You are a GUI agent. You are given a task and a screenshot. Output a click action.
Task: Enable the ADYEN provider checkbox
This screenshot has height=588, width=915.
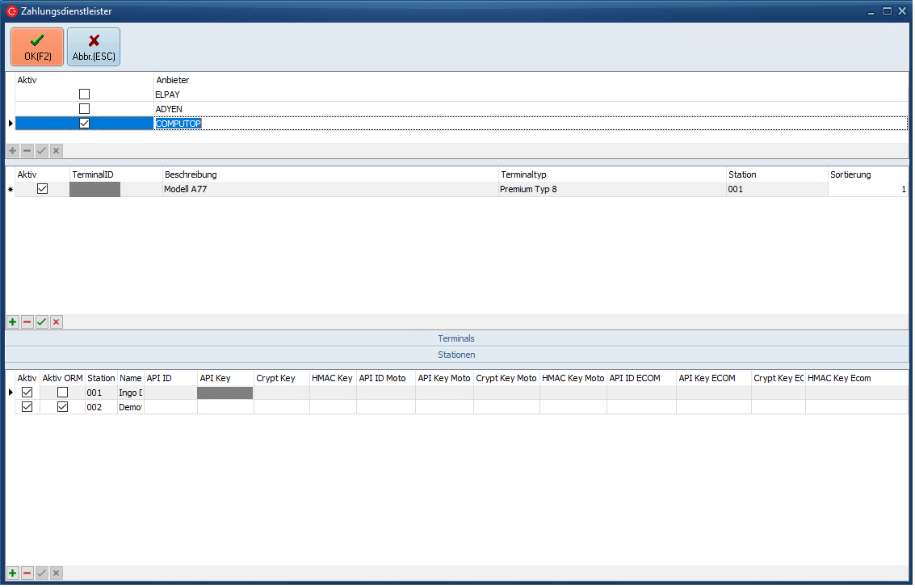tap(84, 109)
